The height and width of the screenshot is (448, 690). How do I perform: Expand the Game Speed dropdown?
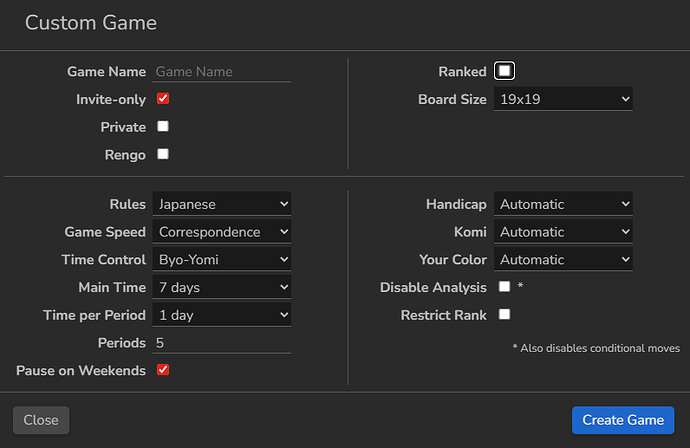click(x=222, y=232)
